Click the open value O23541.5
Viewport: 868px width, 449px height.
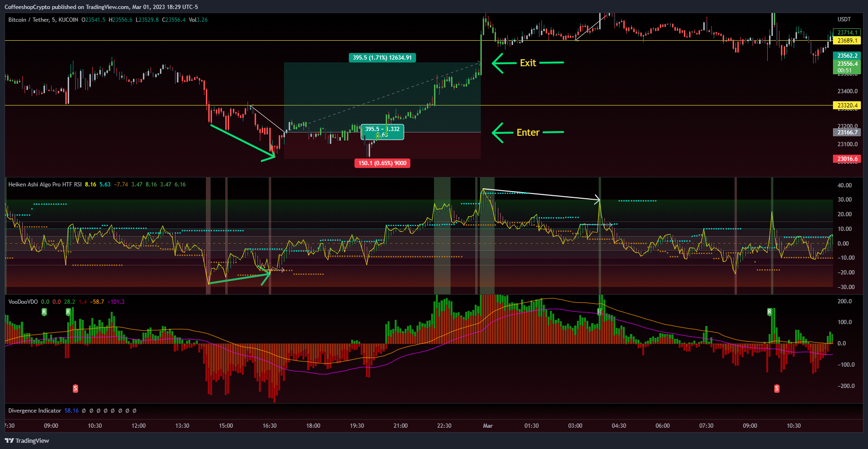93,20
